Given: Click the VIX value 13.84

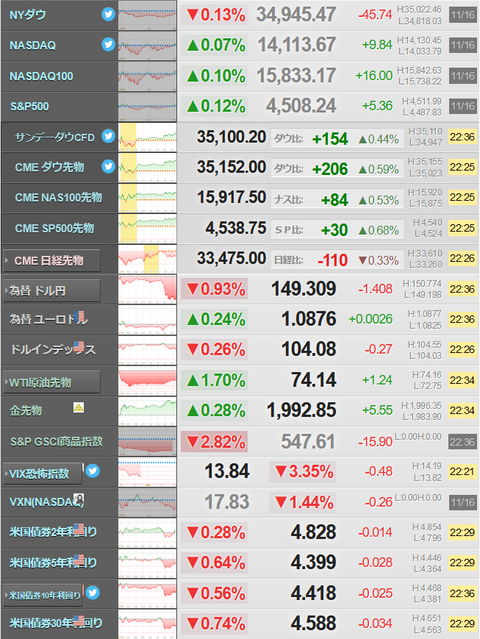Looking at the screenshot, I should [227, 472].
